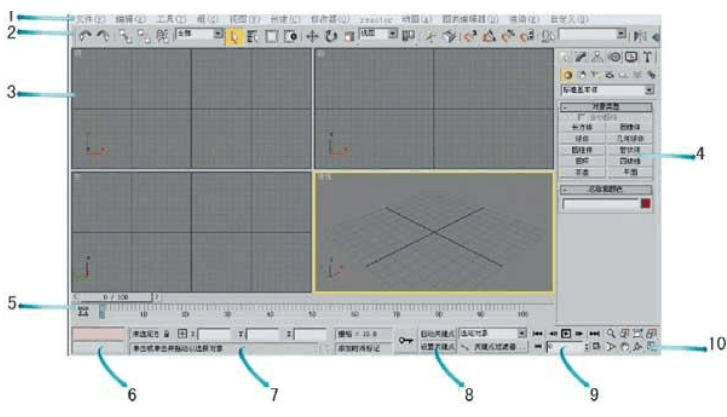
Task: Activate the Select Object arrow tool
Action: tap(234, 36)
